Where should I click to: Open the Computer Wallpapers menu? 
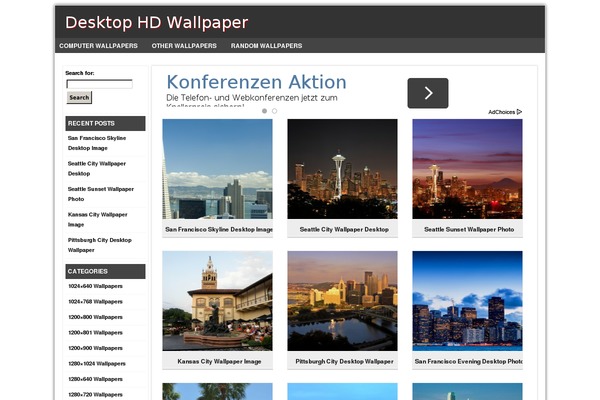(98, 46)
